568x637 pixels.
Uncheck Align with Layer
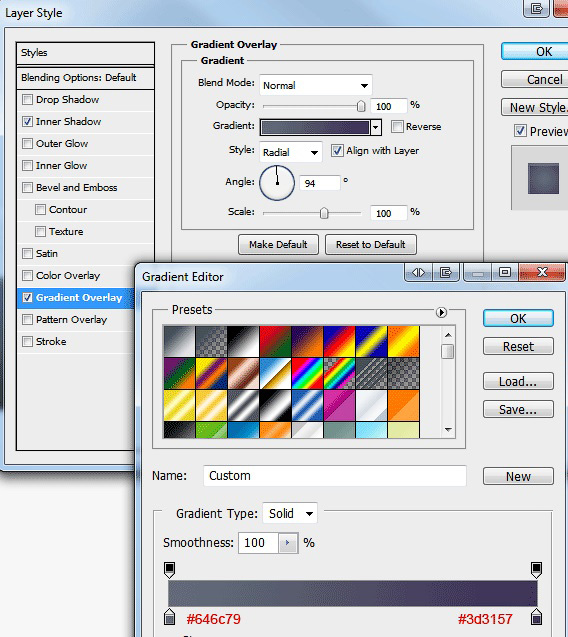click(337, 151)
